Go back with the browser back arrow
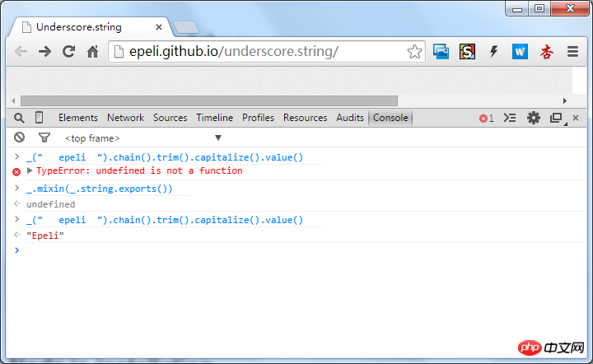Screen dimensions: 593x364 coord(21,51)
